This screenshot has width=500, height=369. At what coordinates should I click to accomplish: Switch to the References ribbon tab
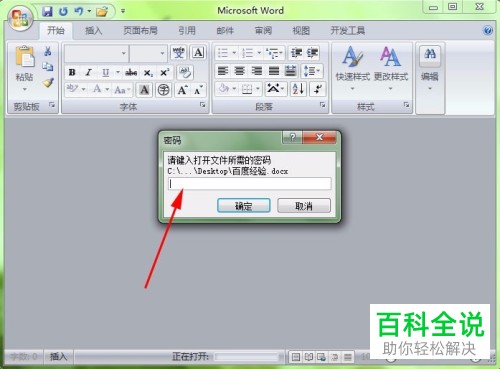pyautogui.click(x=187, y=31)
